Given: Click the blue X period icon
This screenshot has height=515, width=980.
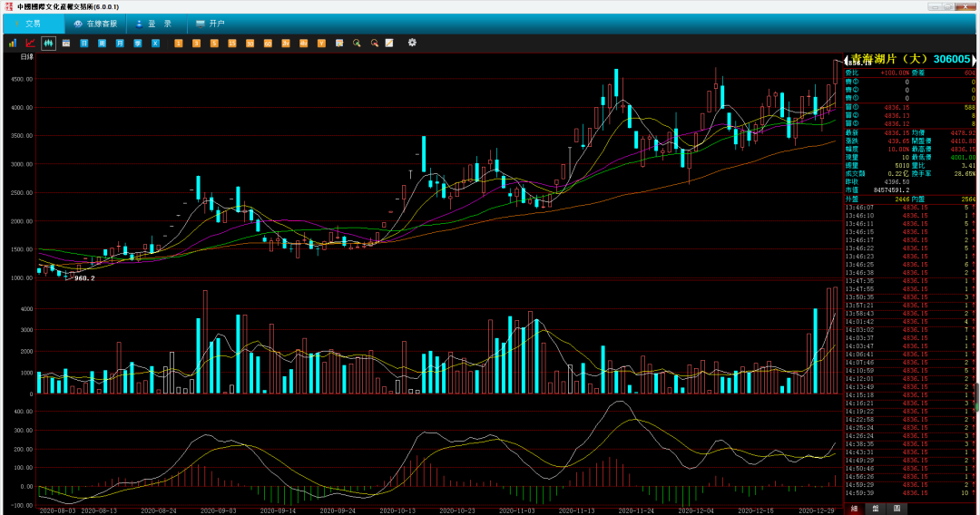Looking at the screenshot, I should pyautogui.click(x=156, y=44).
